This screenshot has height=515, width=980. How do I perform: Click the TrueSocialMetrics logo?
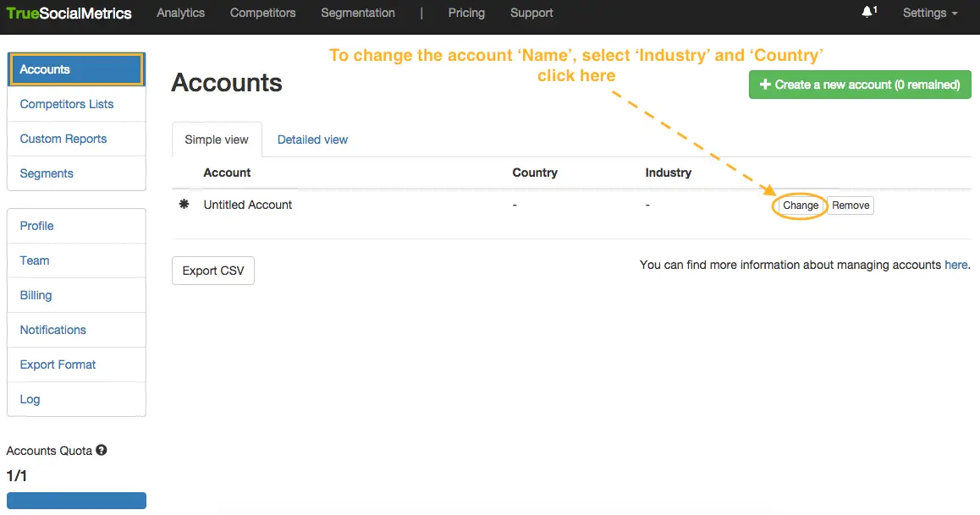click(x=69, y=13)
